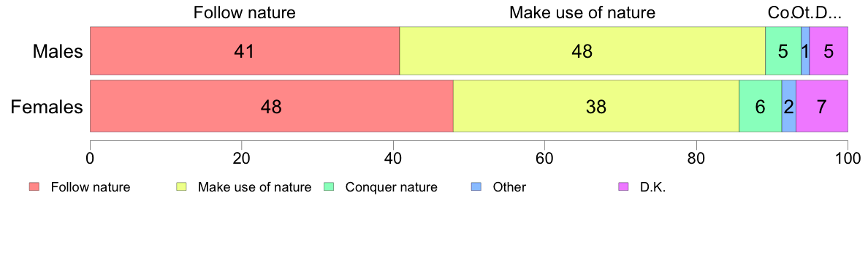Click the Males purple segment labeled 5
868x269 pixels.
[x=829, y=50]
